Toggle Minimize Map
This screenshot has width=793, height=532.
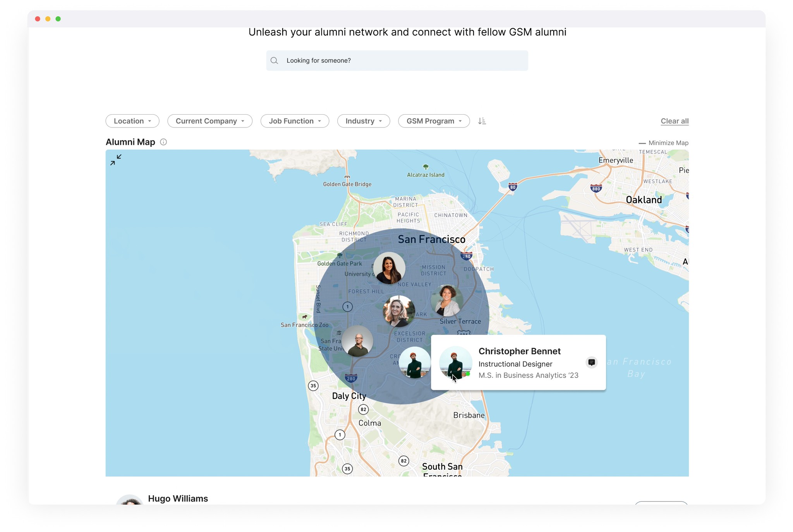(x=664, y=143)
